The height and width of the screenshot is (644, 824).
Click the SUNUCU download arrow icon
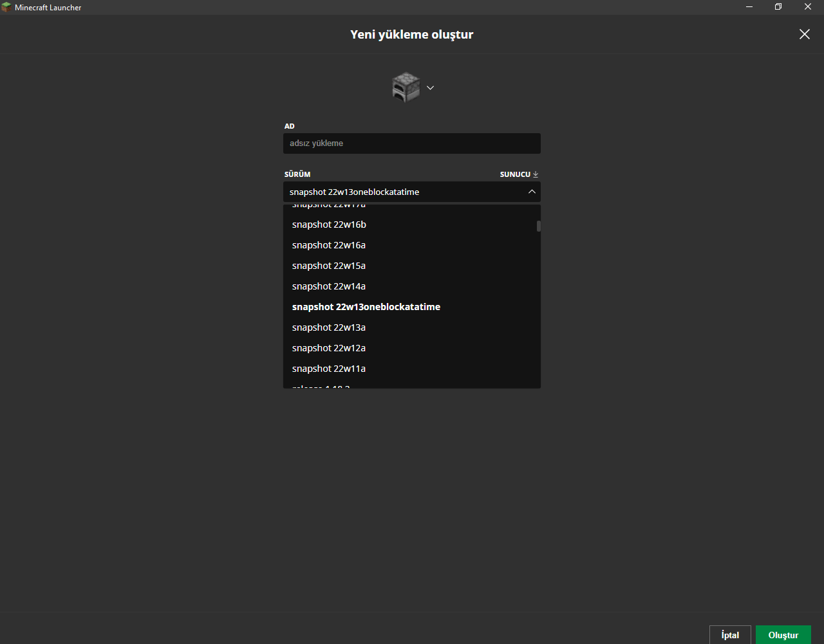(535, 174)
